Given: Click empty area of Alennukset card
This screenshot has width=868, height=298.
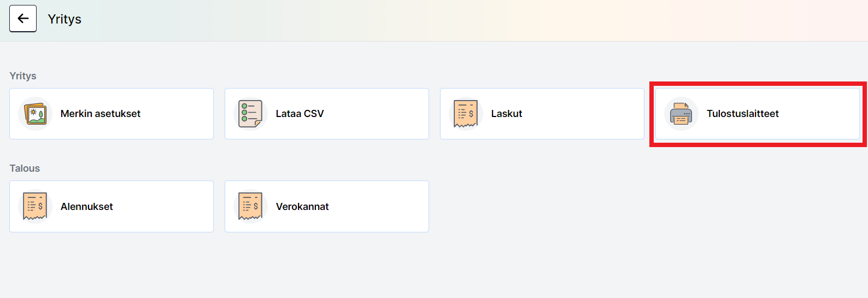Looking at the screenshot, I should [x=164, y=207].
